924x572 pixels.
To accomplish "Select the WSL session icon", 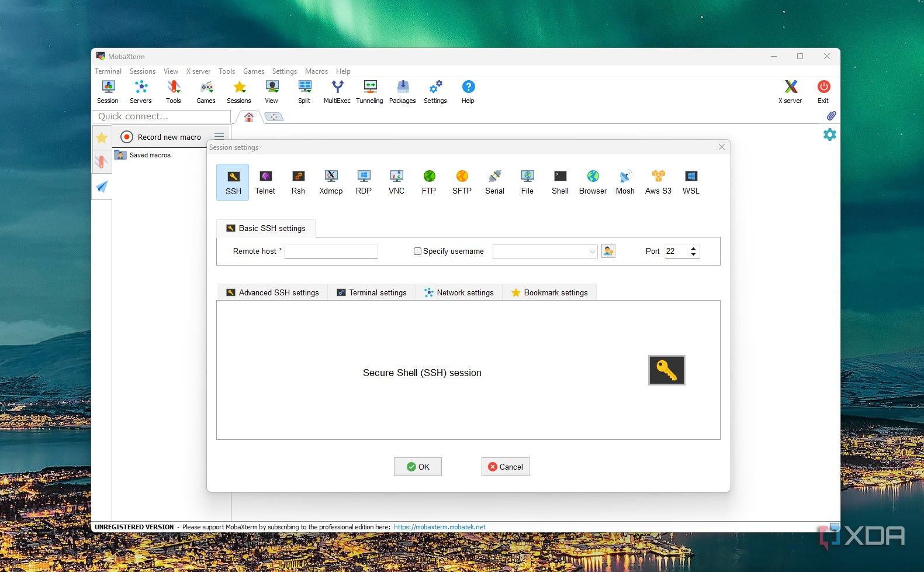I will click(x=691, y=182).
